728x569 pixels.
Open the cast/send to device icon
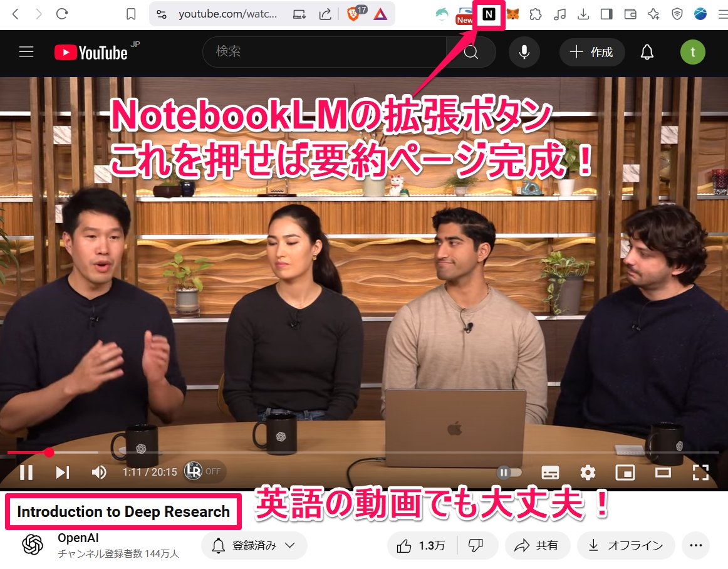coord(299,14)
